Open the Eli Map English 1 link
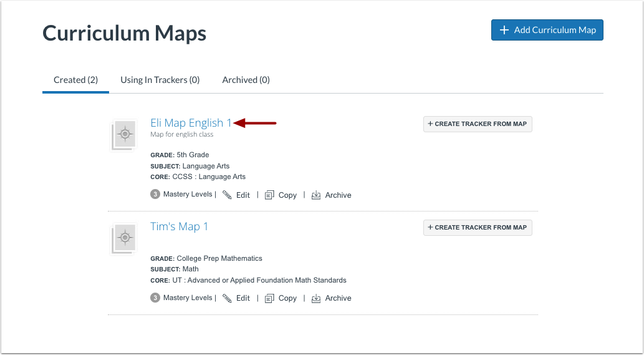 [191, 122]
